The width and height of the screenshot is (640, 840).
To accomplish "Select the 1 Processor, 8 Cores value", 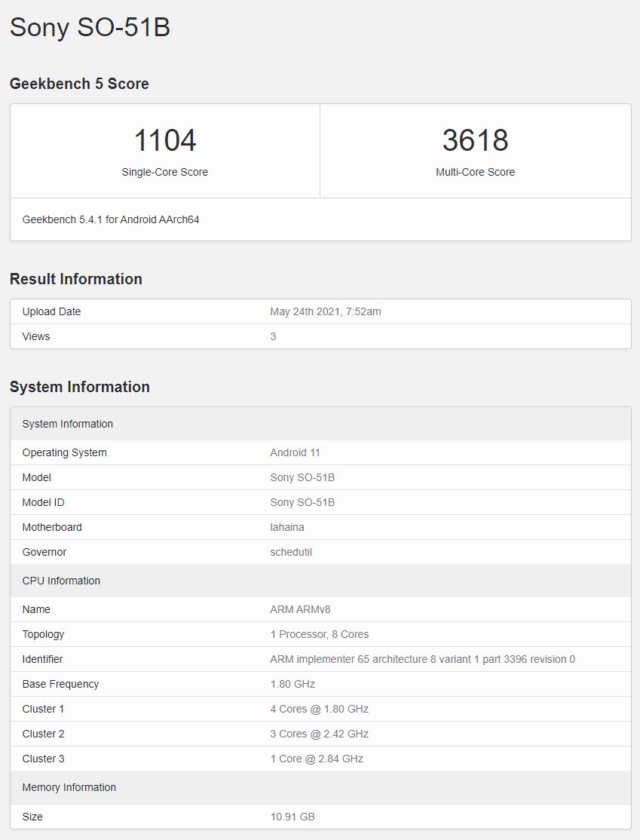I will click(x=320, y=634).
